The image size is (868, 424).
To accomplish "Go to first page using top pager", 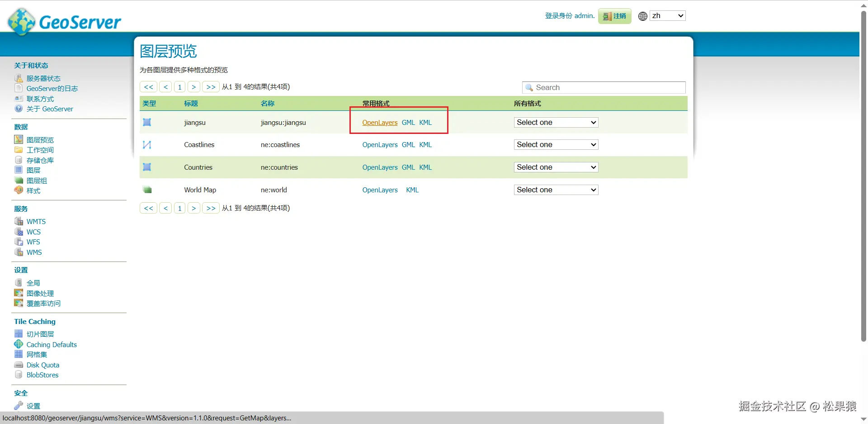I will [x=149, y=87].
